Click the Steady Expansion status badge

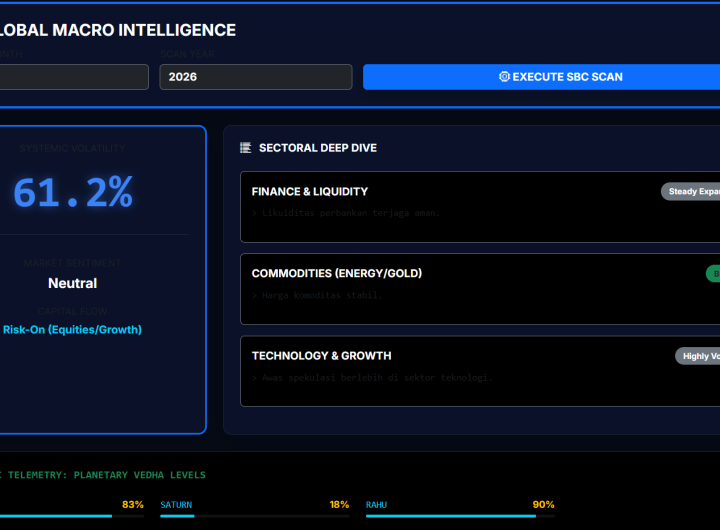(691, 191)
